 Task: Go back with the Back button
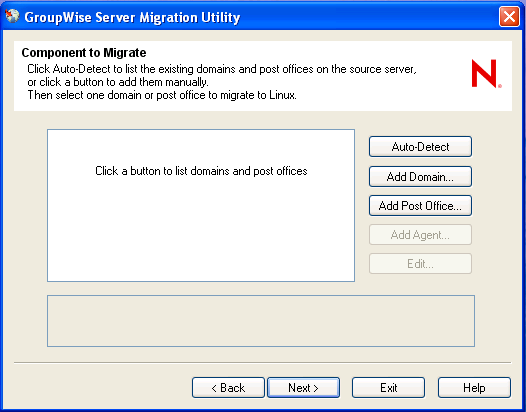click(x=228, y=388)
